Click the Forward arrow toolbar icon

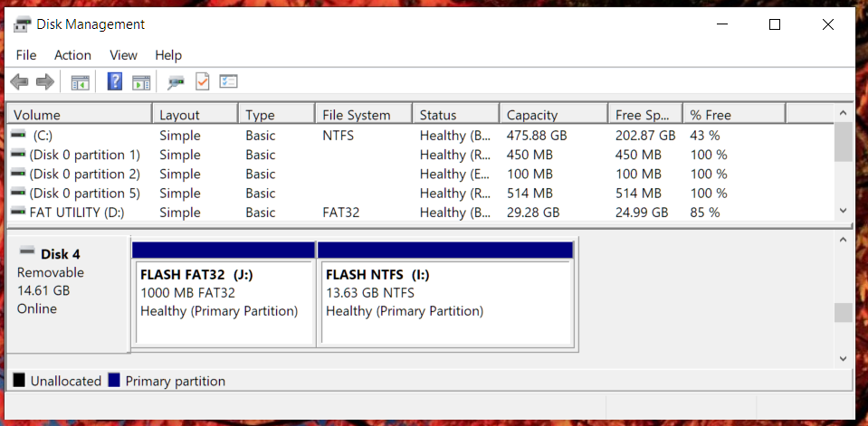pos(45,82)
